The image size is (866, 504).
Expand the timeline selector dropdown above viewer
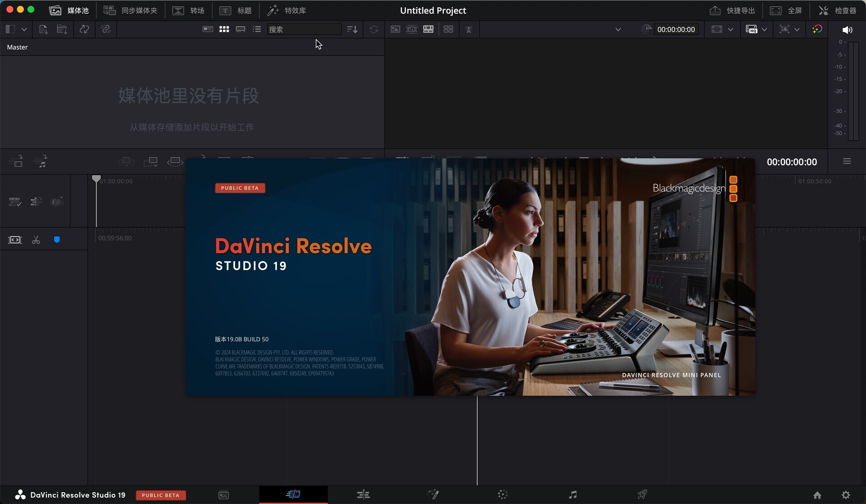(618, 29)
